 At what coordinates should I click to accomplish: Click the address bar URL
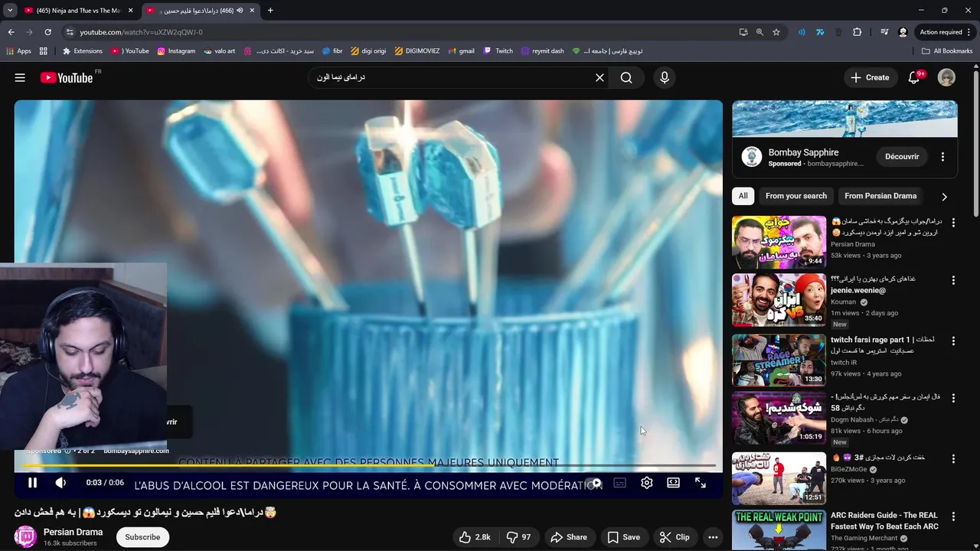pos(141,32)
